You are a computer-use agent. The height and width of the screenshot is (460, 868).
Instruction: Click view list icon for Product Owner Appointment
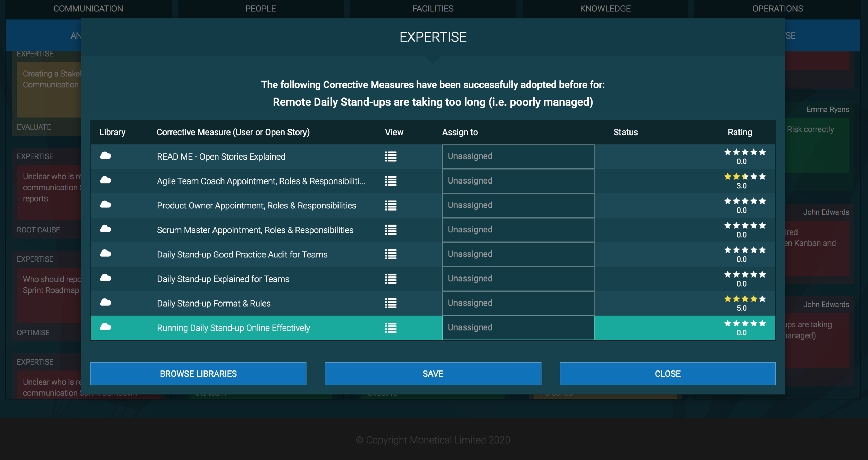point(391,205)
